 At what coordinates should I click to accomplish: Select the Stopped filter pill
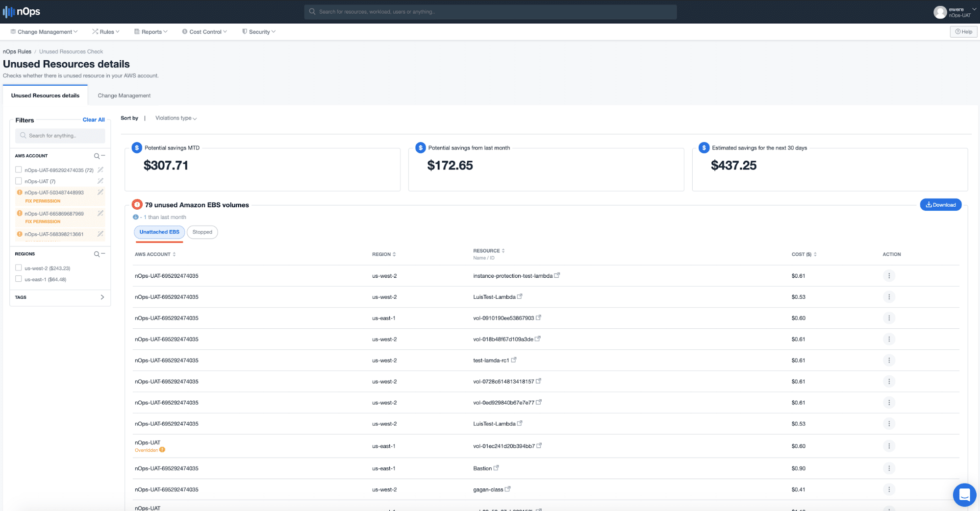[202, 232]
